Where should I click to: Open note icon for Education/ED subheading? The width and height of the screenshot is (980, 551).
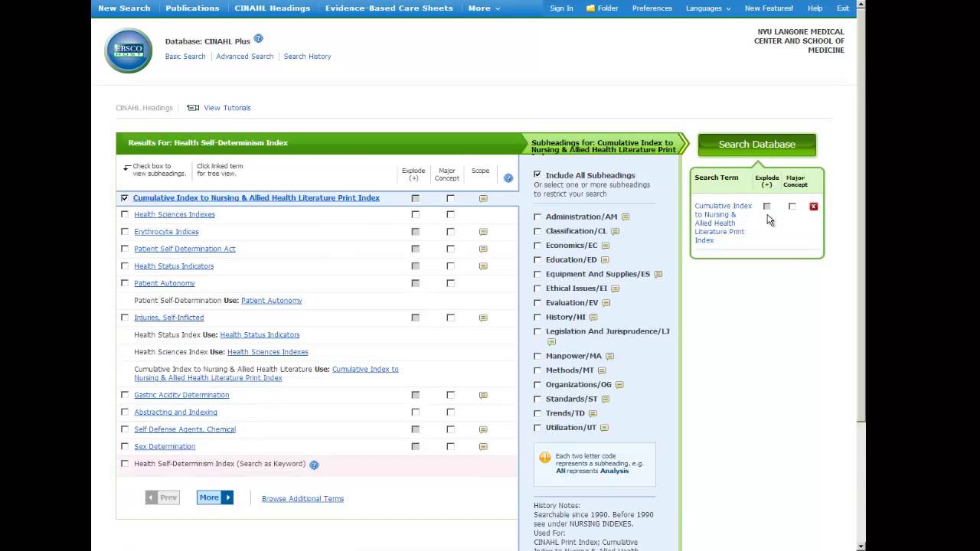pyautogui.click(x=605, y=260)
